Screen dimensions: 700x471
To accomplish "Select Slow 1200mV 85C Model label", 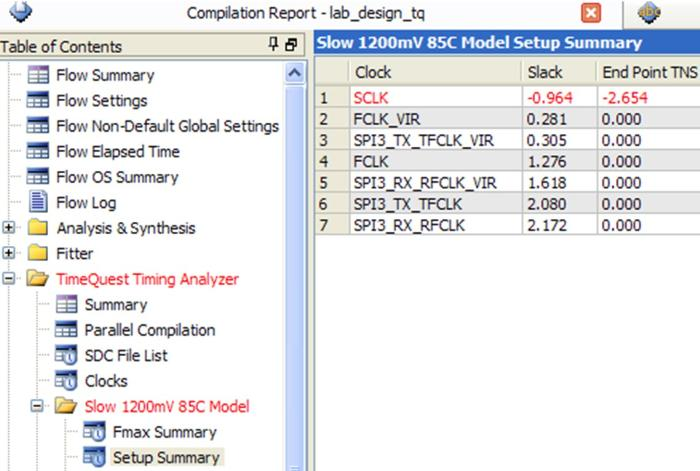I will 167,407.
